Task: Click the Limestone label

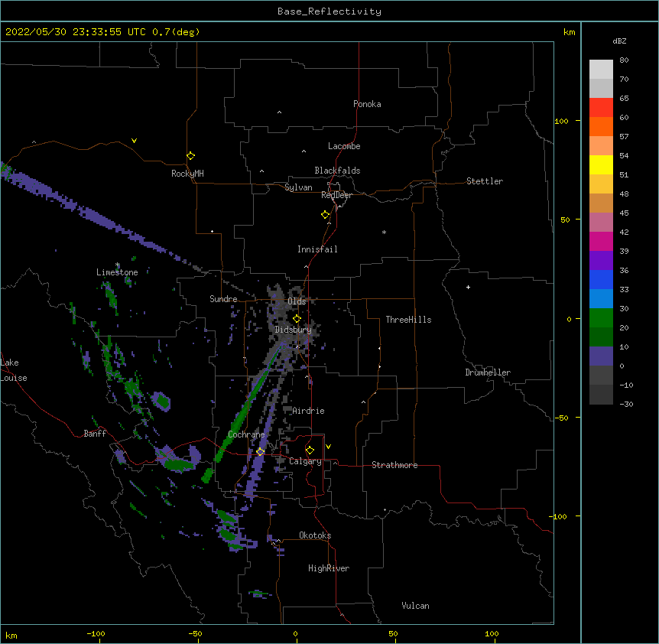Action: (117, 272)
